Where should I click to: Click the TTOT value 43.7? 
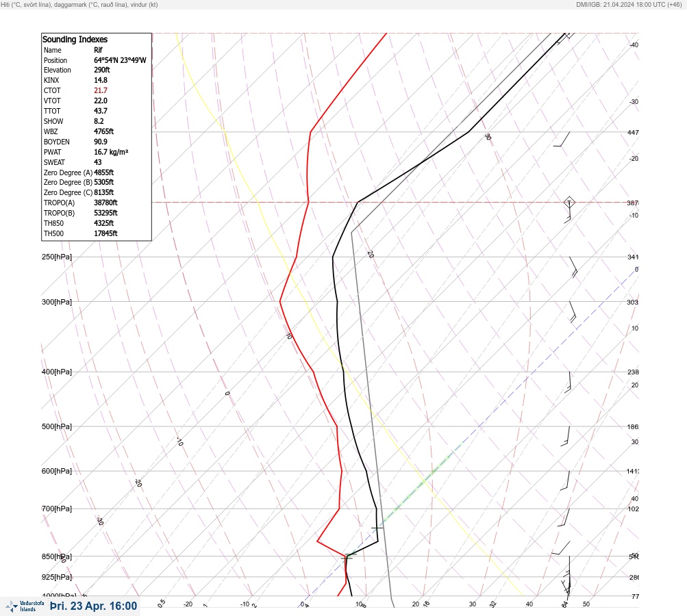pos(101,111)
